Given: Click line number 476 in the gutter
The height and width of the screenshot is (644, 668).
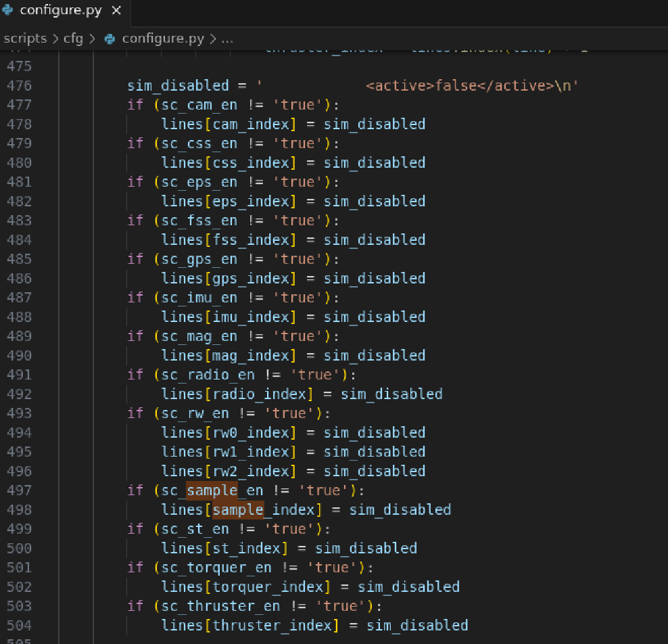Looking at the screenshot, I should (19, 86).
